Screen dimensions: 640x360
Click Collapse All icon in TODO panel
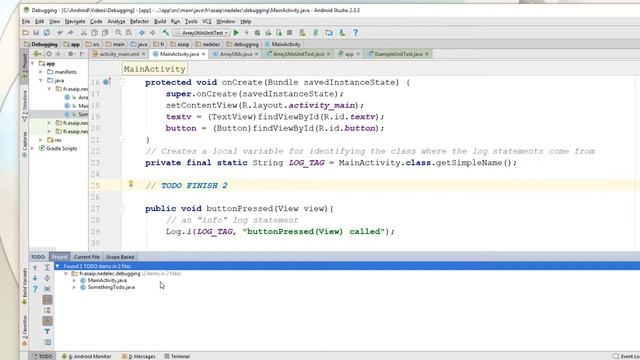(x=47, y=278)
